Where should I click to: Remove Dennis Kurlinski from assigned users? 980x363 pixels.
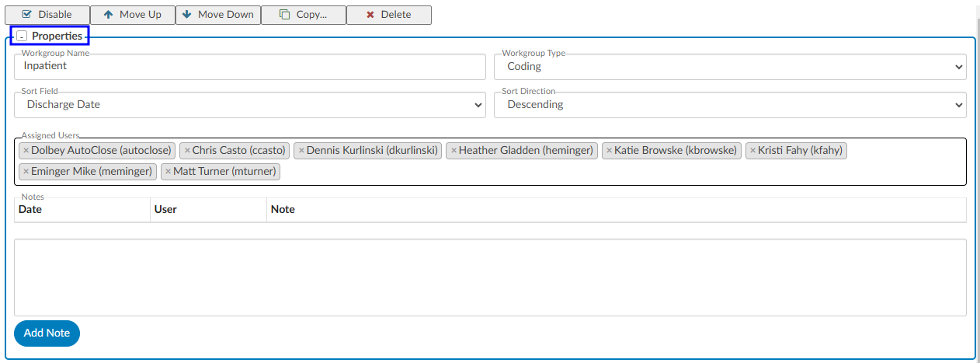[x=301, y=151]
